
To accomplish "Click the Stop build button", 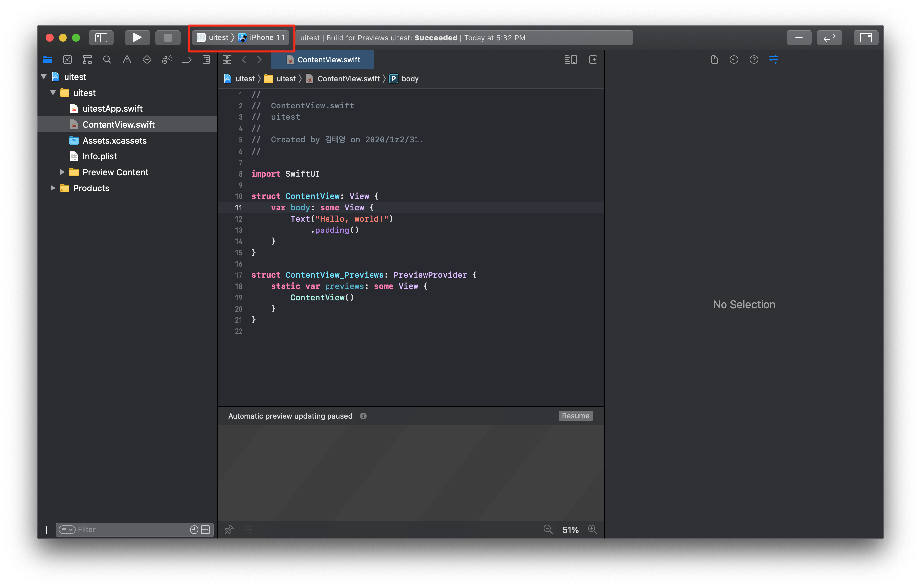I will [167, 37].
